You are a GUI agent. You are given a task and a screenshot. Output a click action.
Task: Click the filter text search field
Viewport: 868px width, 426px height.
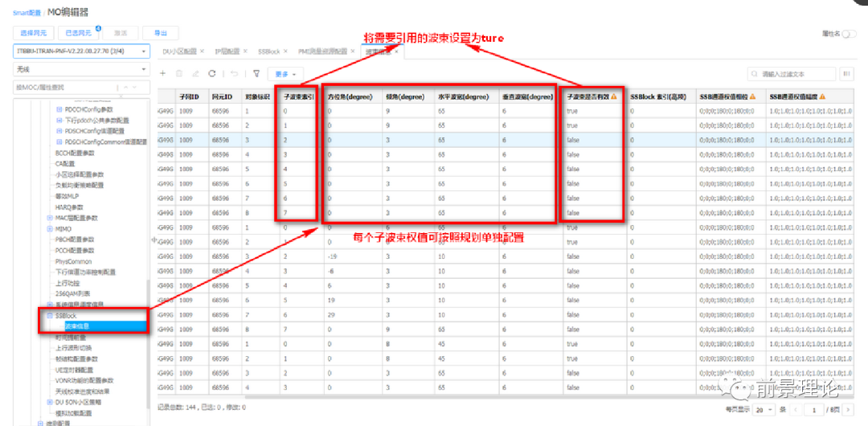(x=792, y=74)
